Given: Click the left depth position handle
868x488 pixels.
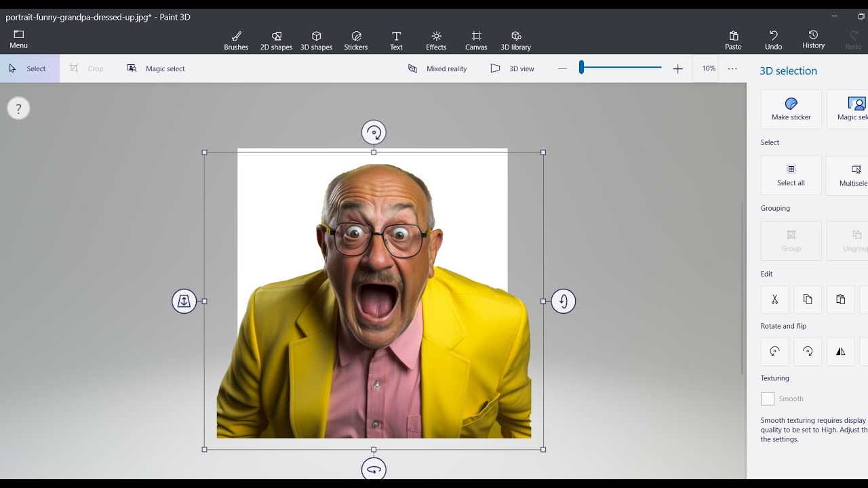Looking at the screenshot, I should 184,301.
